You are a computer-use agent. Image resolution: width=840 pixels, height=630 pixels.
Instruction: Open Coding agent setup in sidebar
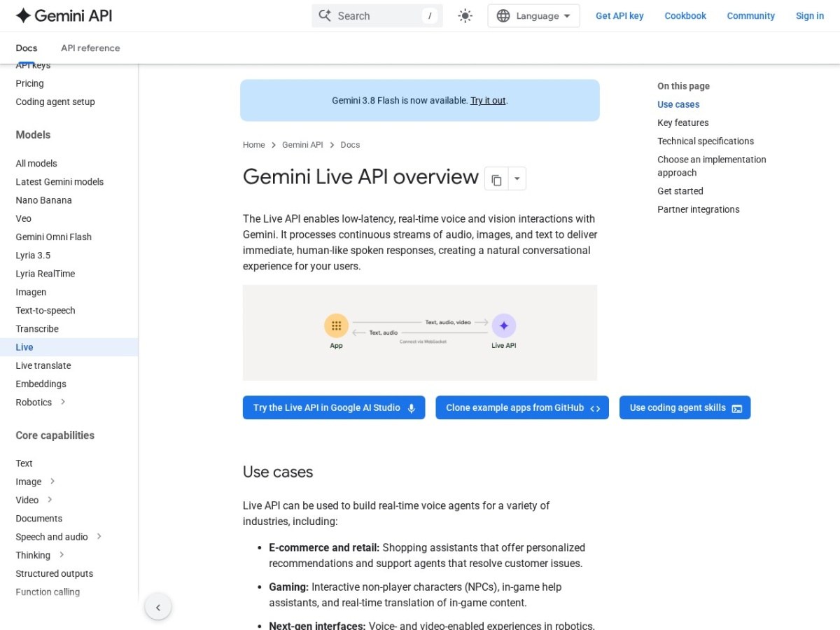pos(55,101)
